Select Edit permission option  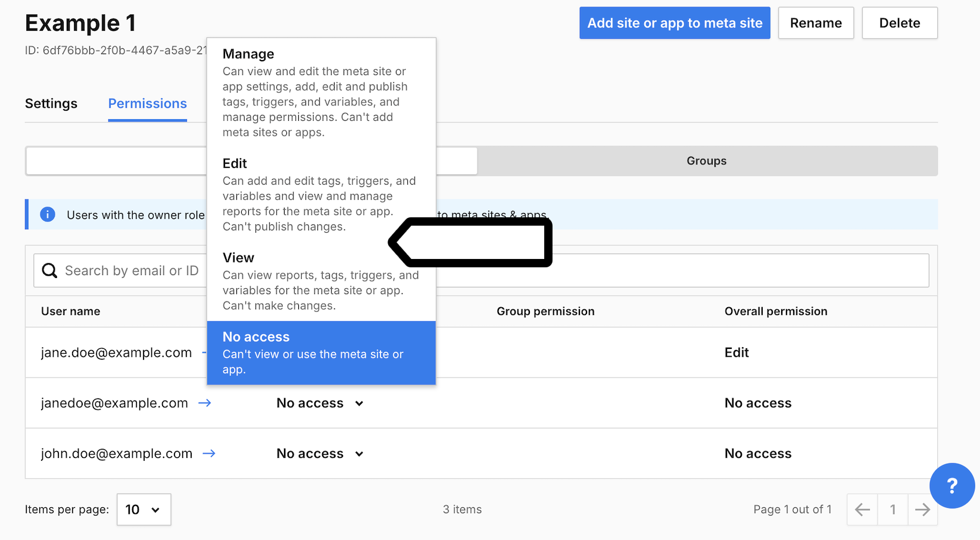[x=322, y=195]
